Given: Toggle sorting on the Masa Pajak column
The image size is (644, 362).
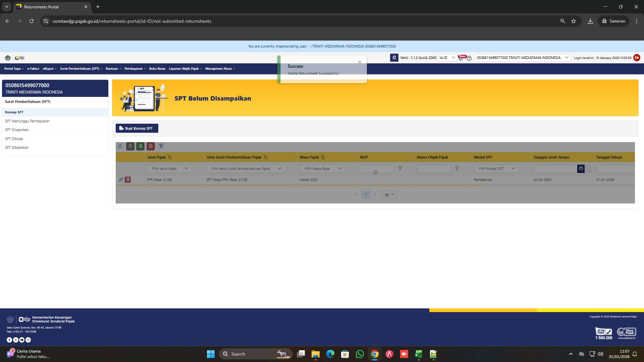Looking at the screenshot, I should tap(323, 157).
